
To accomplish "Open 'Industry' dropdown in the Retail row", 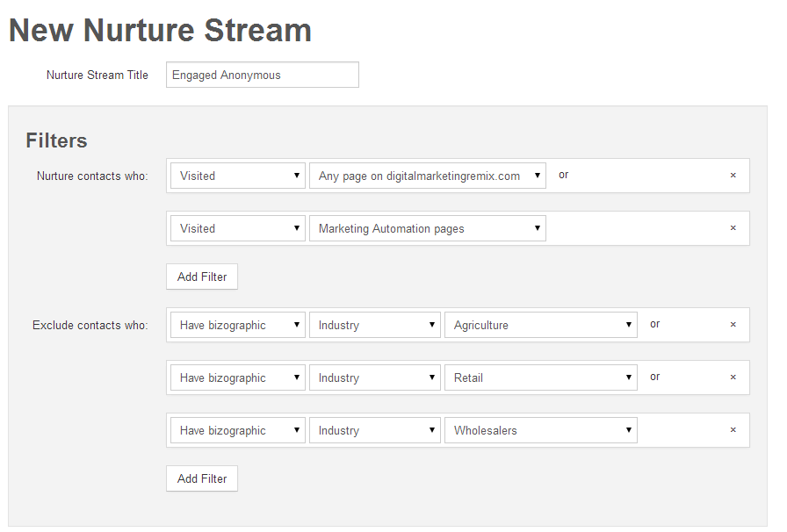I will click(374, 377).
